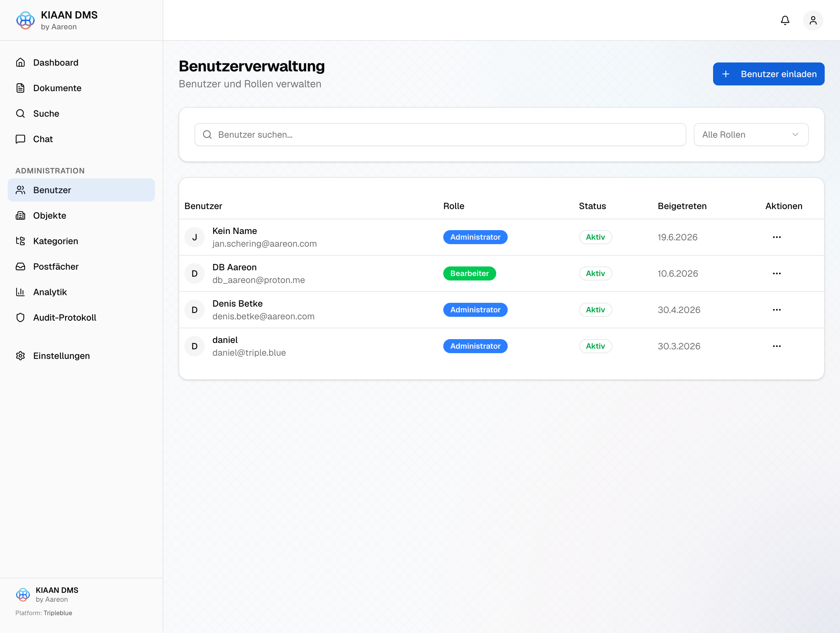Click the Dokumente file icon
The image size is (840, 633).
tap(20, 88)
